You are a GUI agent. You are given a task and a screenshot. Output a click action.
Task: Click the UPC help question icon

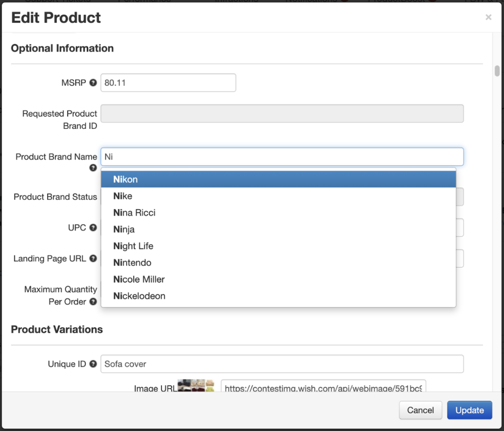pos(93,228)
